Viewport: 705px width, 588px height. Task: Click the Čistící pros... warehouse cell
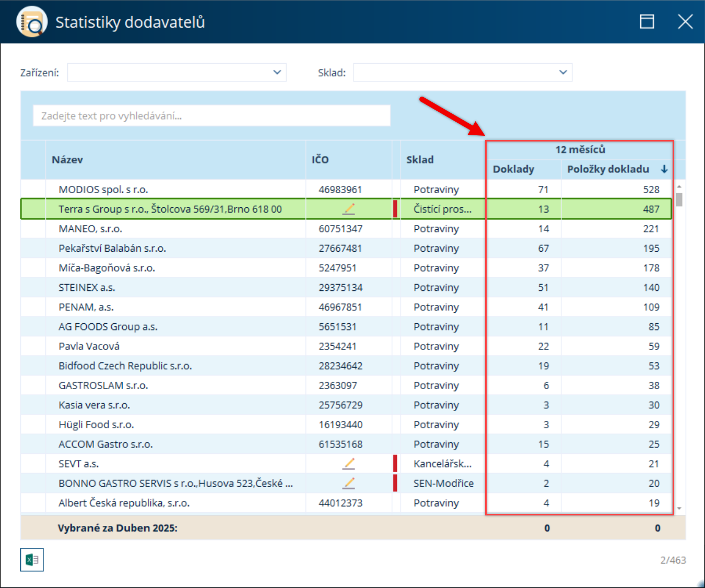[442, 209]
